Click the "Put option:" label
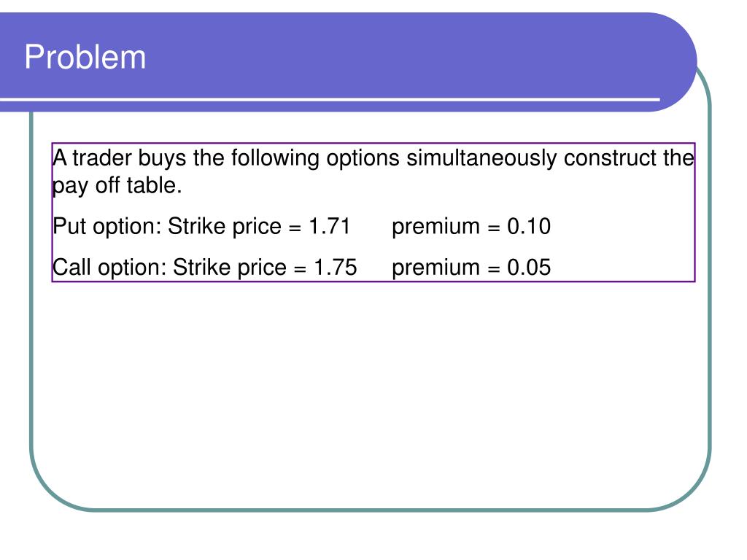The width and height of the screenshot is (747, 560). [x=107, y=227]
